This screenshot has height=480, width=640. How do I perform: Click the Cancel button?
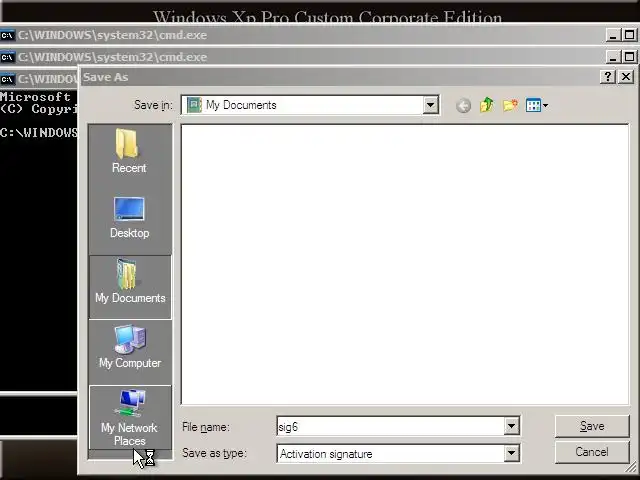pos(592,452)
